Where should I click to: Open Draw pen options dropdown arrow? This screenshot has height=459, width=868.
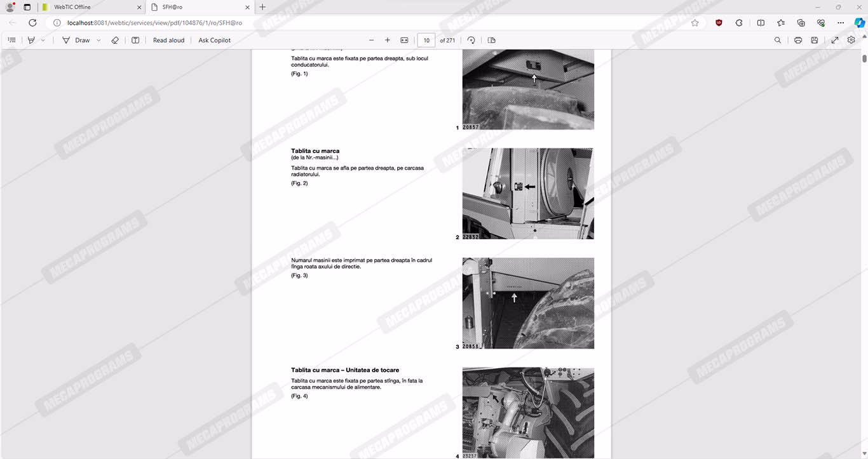click(x=98, y=40)
